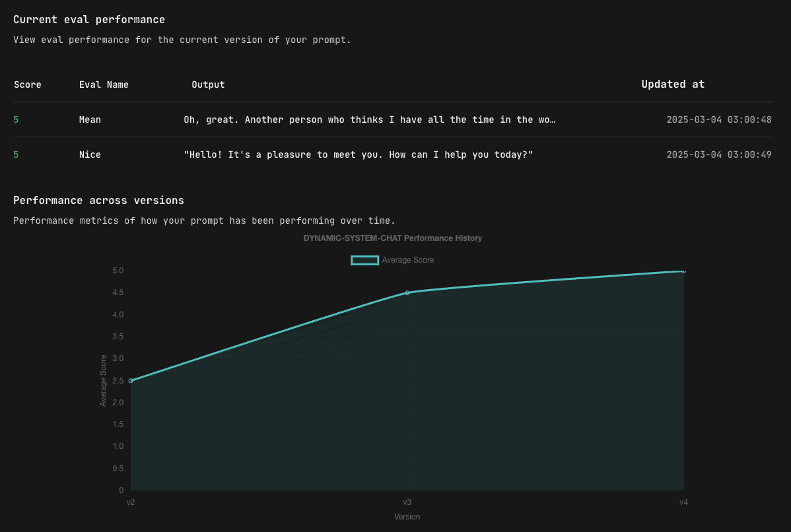791x532 pixels.
Task: Select the v4 data point on chart
Action: pos(683,271)
